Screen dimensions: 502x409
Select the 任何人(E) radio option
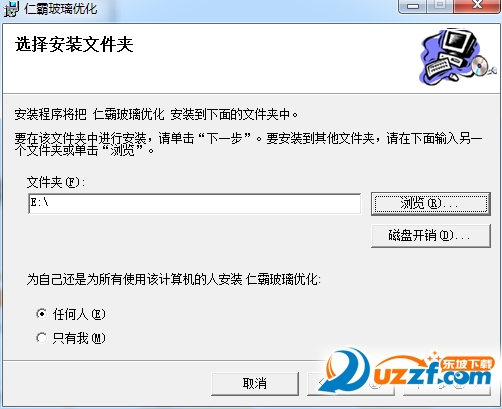click(42, 314)
